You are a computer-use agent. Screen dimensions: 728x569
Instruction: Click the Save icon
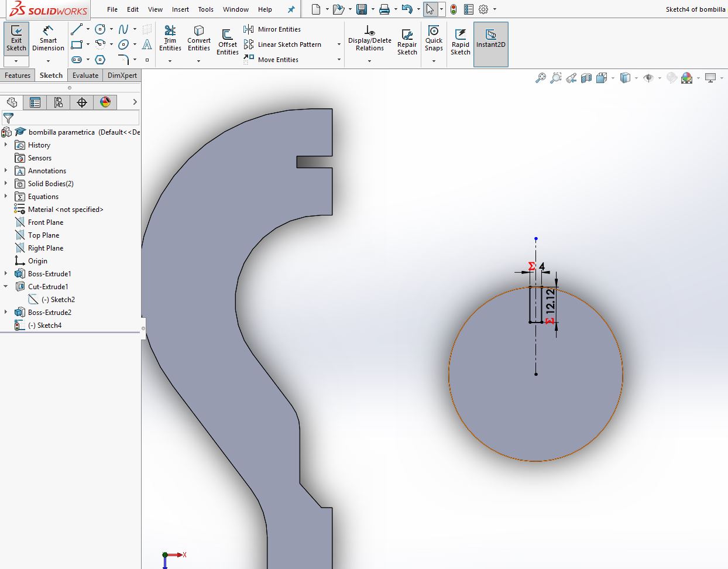pos(362,9)
